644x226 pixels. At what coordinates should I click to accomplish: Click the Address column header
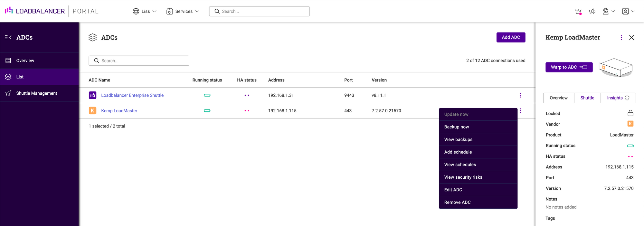pos(276,80)
